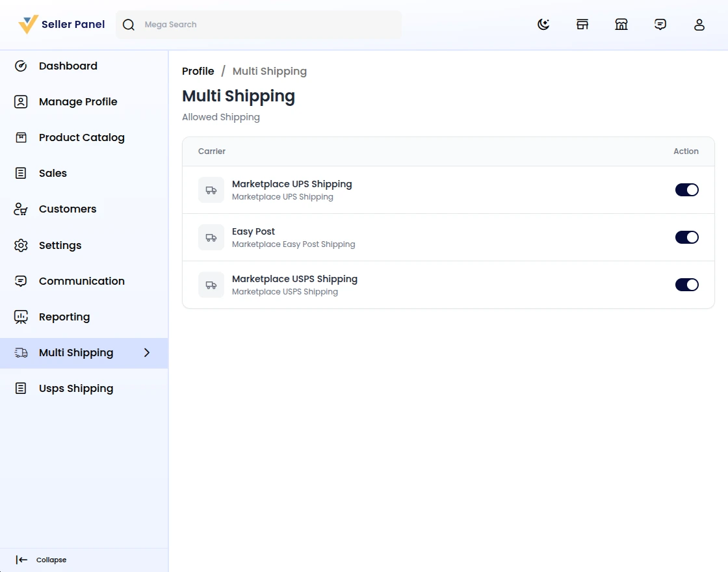This screenshot has height=572, width=728.
Task: Open the marketplace building icon in header
Action: pos(621,24)
